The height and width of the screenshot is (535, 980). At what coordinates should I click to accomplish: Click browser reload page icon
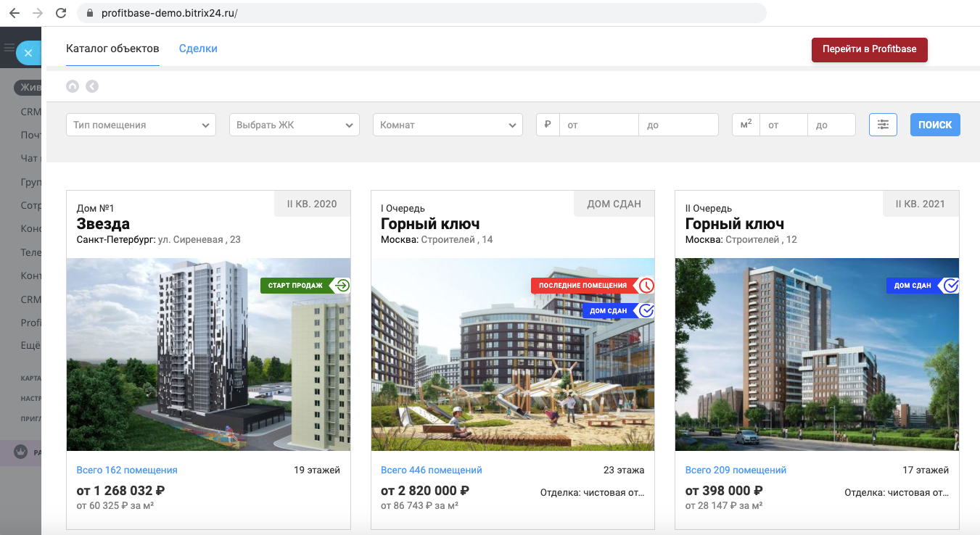pyautogui.click(x=61, y=13)
